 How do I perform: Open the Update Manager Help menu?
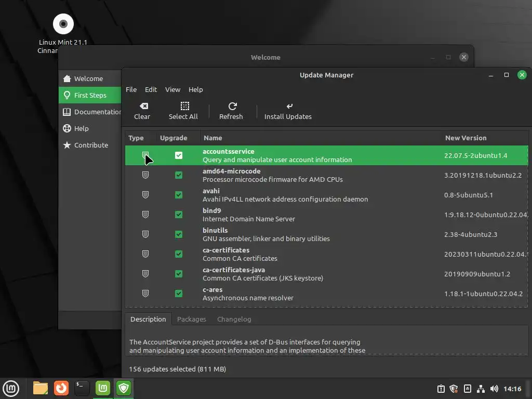(196, 89)
